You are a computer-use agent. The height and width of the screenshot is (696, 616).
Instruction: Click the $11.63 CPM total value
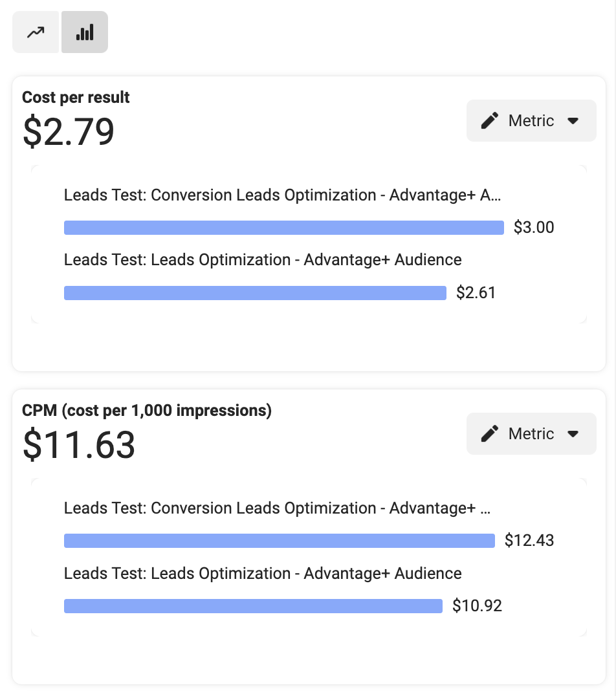point(78,445)
